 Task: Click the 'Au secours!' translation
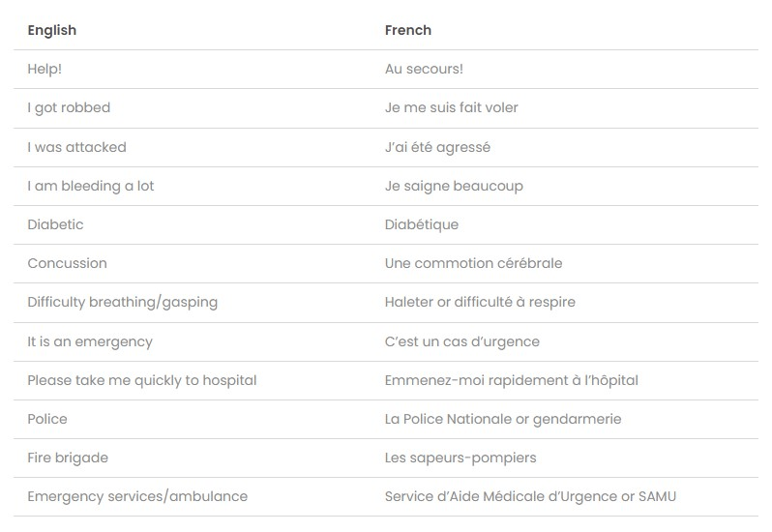click(424, 69)
